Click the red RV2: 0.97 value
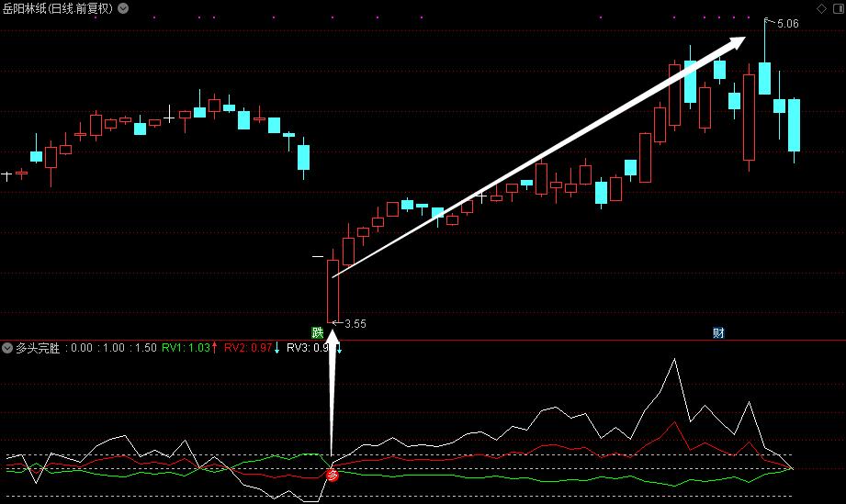 [x=248, y=348]
